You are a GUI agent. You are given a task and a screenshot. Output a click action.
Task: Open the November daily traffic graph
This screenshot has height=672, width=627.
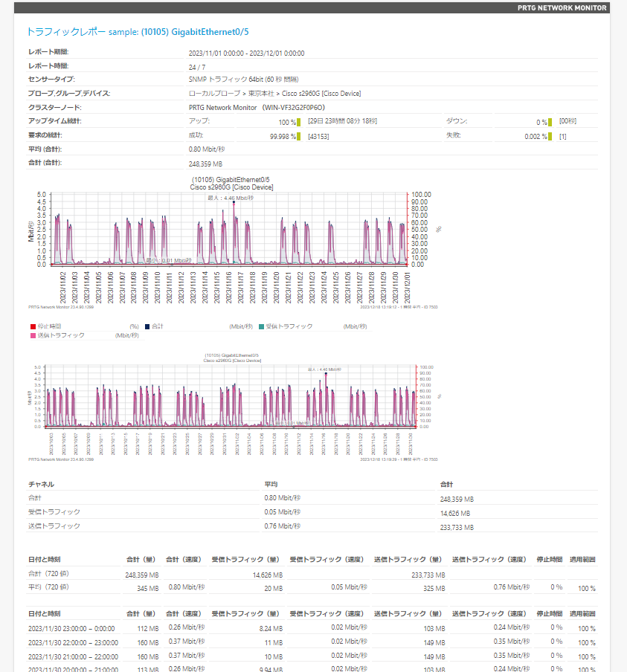click(233, 242)
